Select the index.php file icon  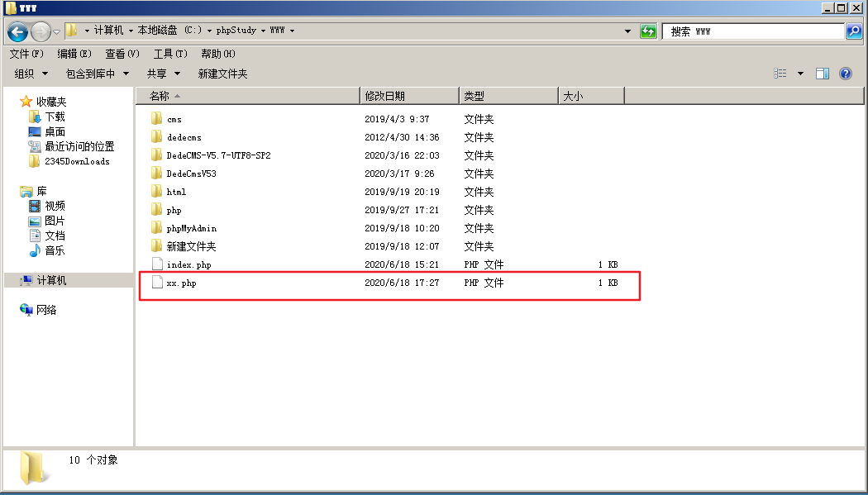(x=157, y=264)
